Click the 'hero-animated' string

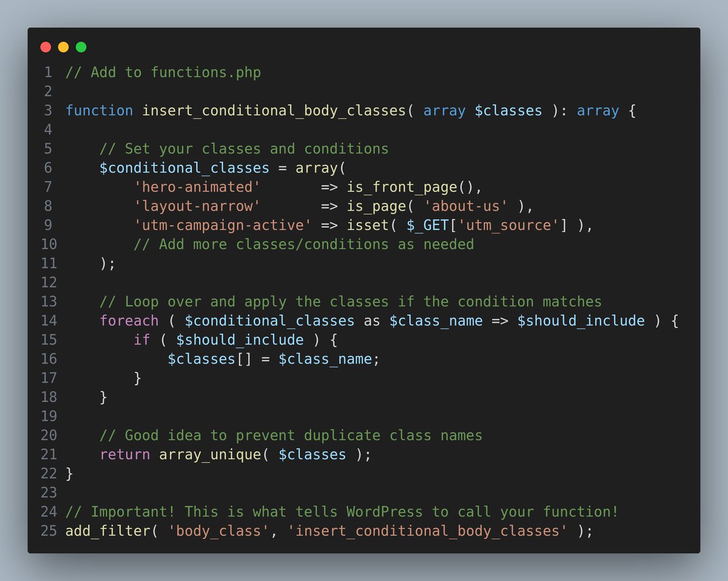coord(197,187)
